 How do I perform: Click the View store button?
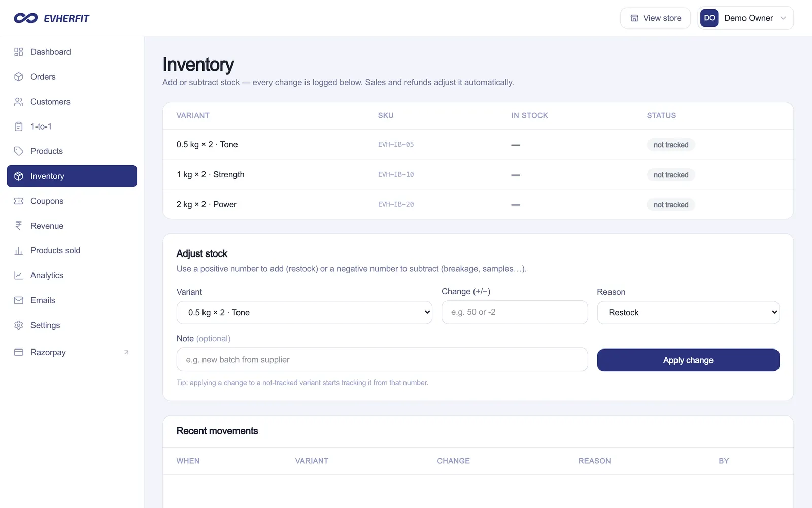click(x=655, y=18)
